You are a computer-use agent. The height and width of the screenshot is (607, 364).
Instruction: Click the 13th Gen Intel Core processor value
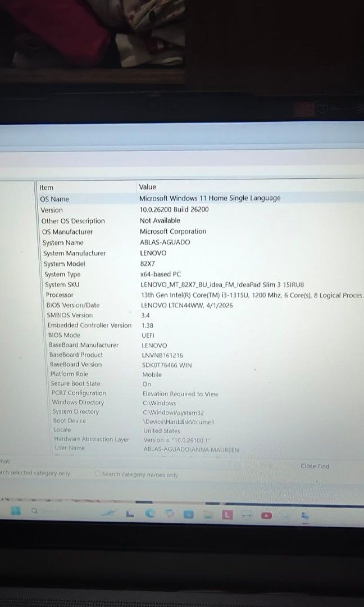click(252, 295)
